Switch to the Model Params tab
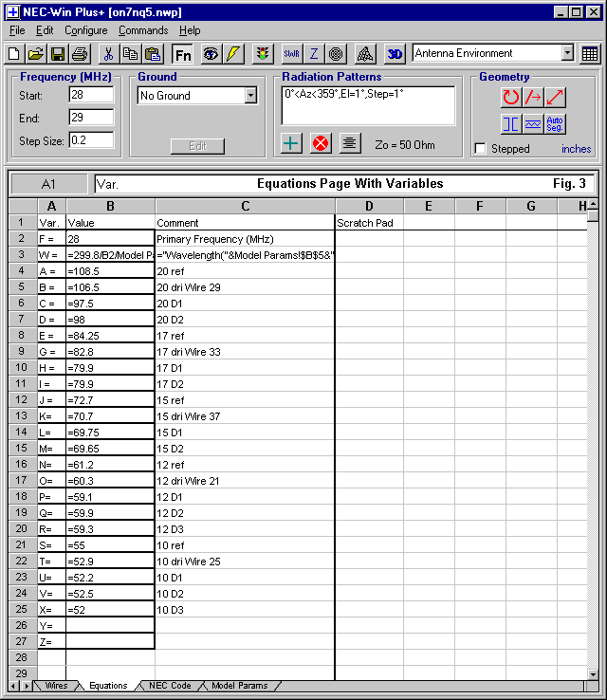 coord(239,685)
